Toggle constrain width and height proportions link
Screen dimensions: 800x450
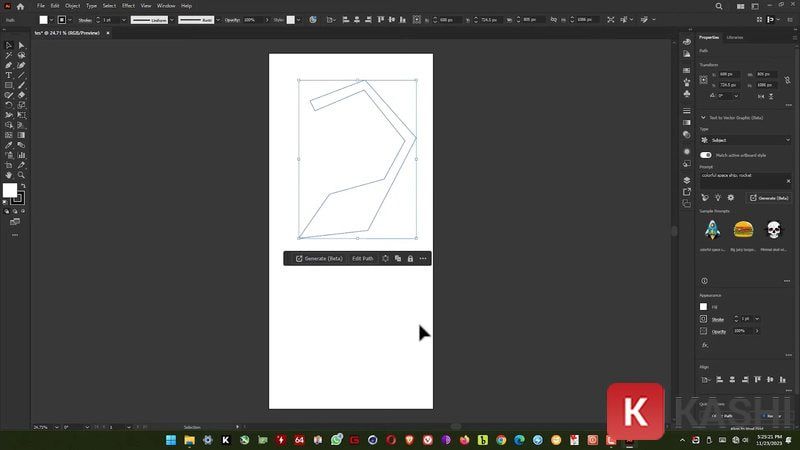(787, 80)
